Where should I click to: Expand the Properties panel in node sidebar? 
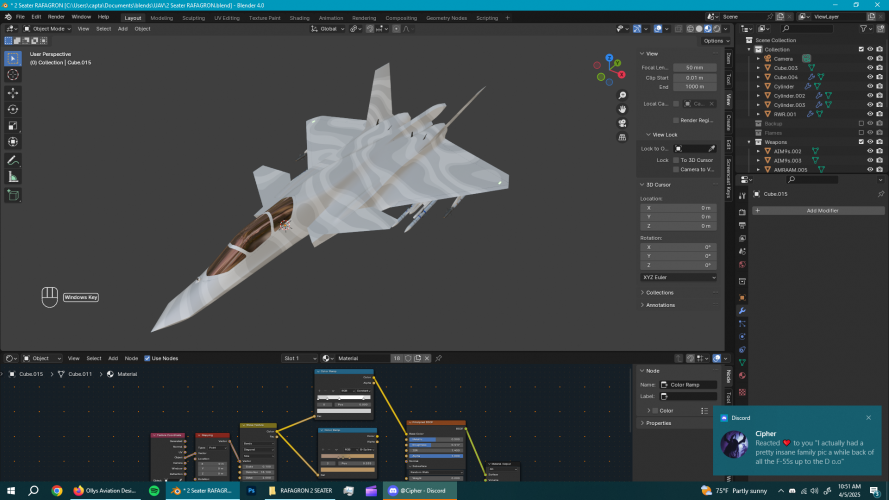point(658,423)
